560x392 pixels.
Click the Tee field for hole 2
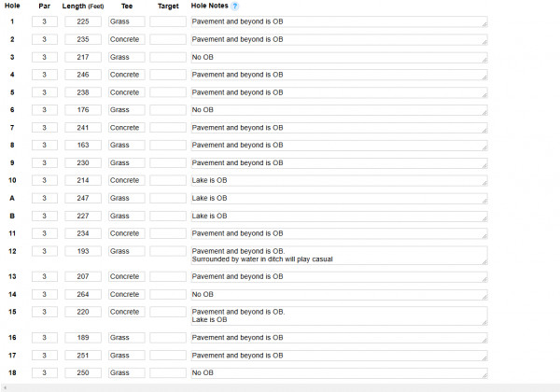(127, 39)
